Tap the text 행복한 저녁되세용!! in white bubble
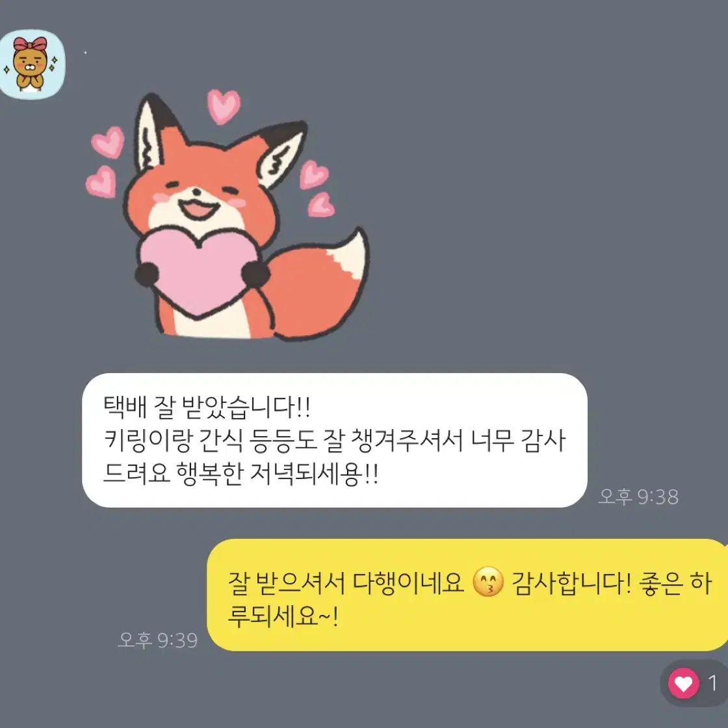728x728 pixels. tap(278, 474)
